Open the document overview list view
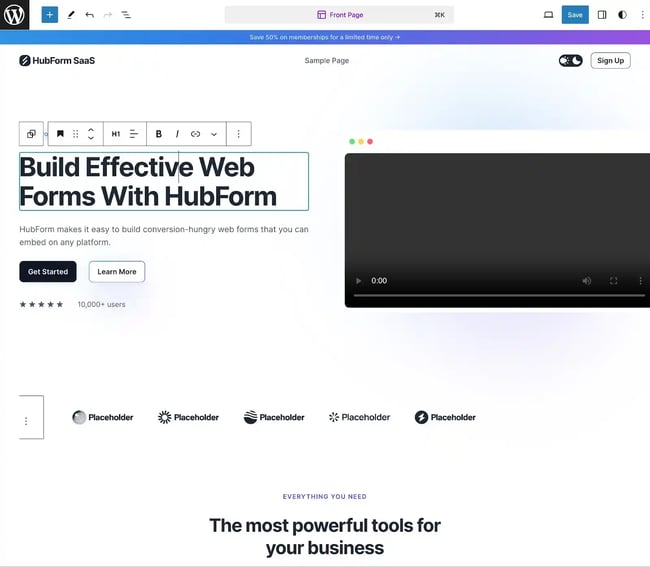The image size is (650, 567). 126,15
